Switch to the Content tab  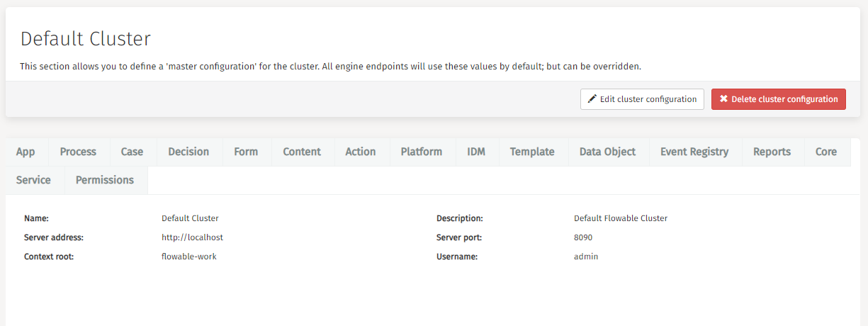click(302, 152)
